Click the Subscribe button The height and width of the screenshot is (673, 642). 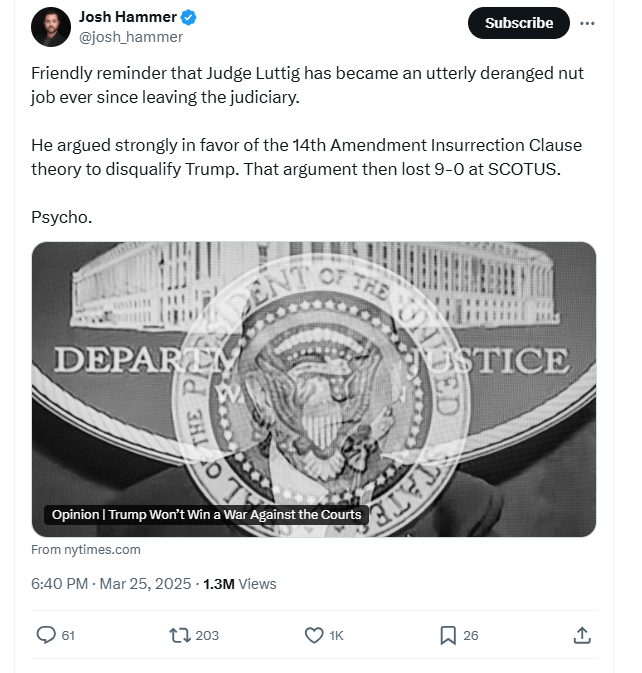click(x=519, y=23)
